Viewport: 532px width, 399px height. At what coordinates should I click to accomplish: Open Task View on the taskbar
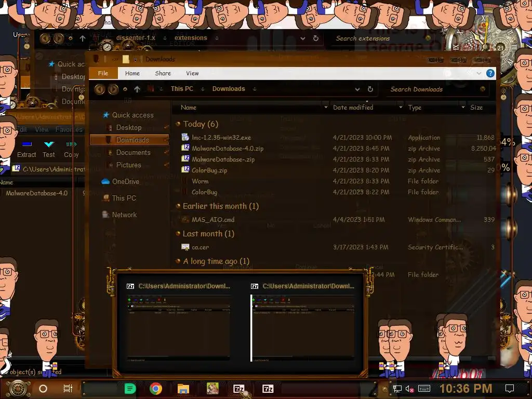(68, 389)
